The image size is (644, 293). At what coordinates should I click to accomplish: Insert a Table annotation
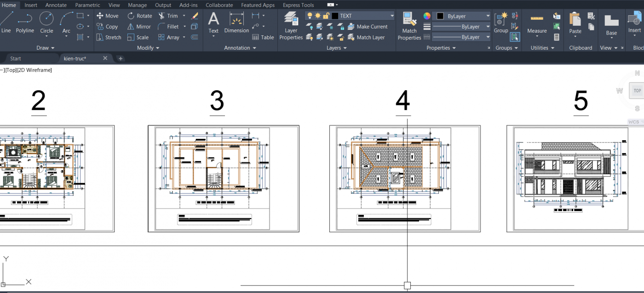263,37
